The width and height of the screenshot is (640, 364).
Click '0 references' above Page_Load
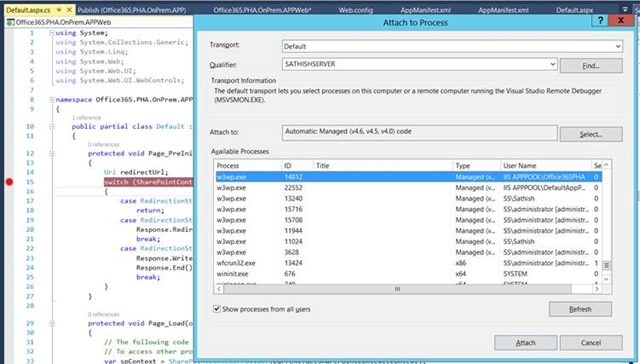tap(104, 314)
